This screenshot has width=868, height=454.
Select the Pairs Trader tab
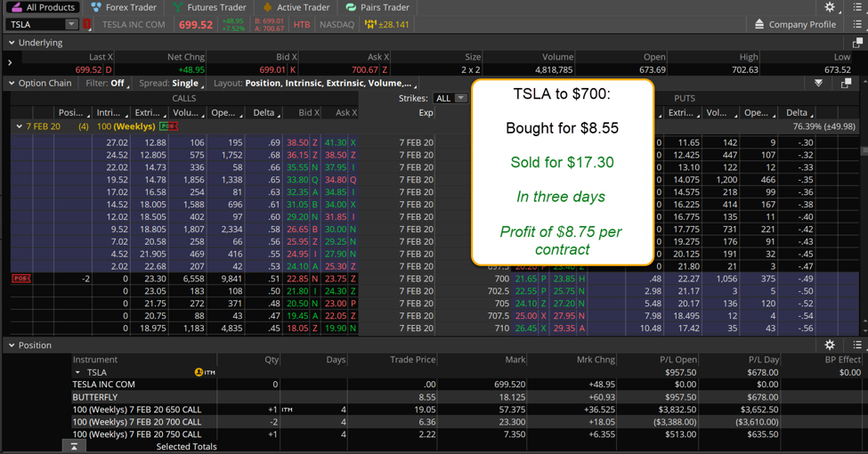point(377,7)
